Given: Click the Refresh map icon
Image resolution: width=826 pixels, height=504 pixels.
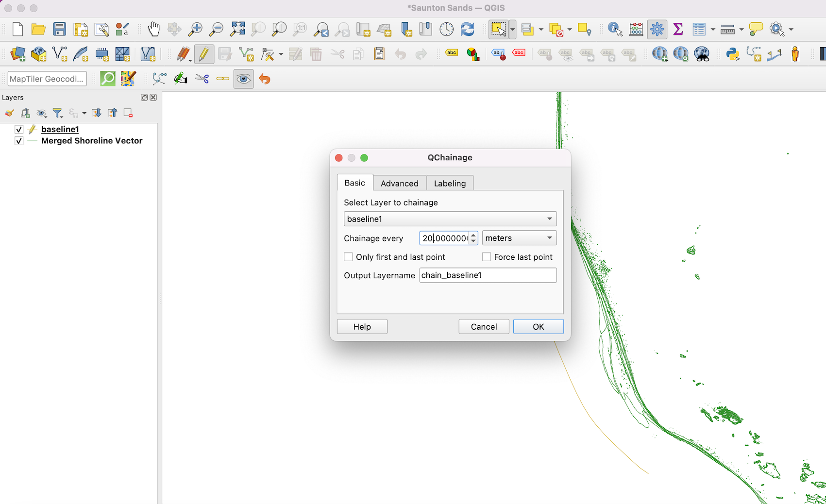Looking at the screenshot, I should 467,29.
